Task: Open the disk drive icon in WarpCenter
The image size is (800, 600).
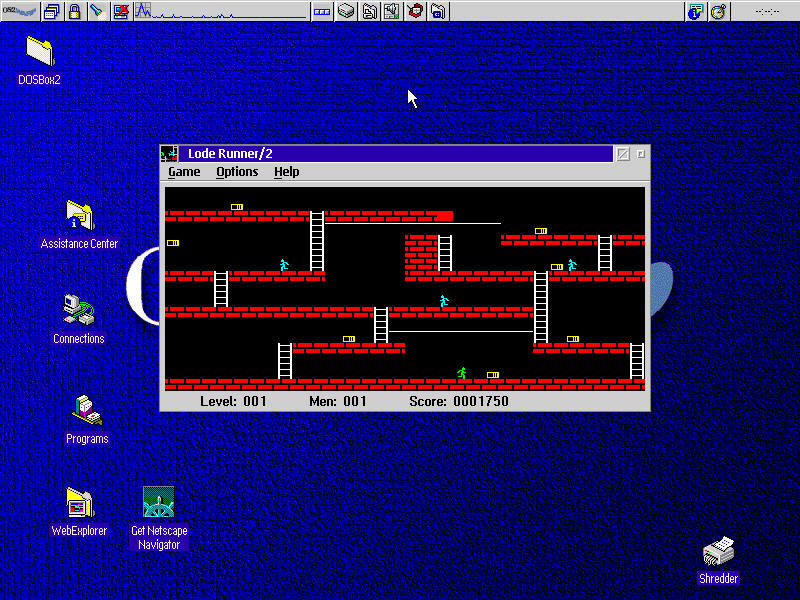Action: (346, 11)
